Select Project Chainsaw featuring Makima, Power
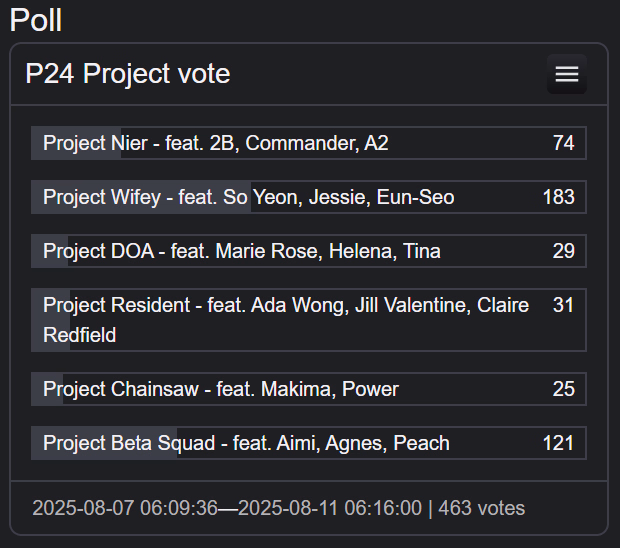620x548 pixels. pyautogui.click(x=220, y=390)
